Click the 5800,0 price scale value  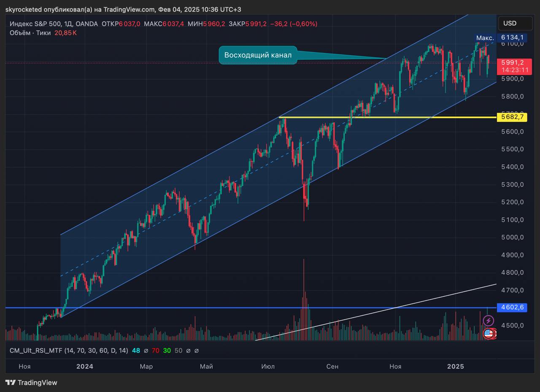point(512,97)
